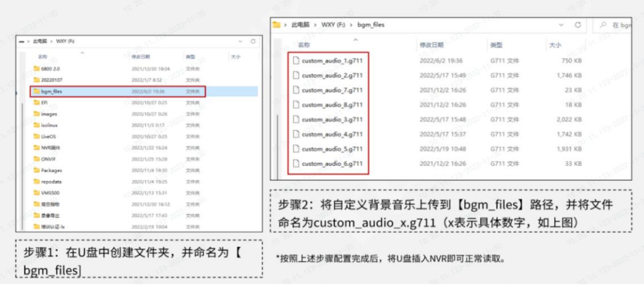
Task: Click bgm_files breadcrumb in the address bar
Action: [372, 25]
